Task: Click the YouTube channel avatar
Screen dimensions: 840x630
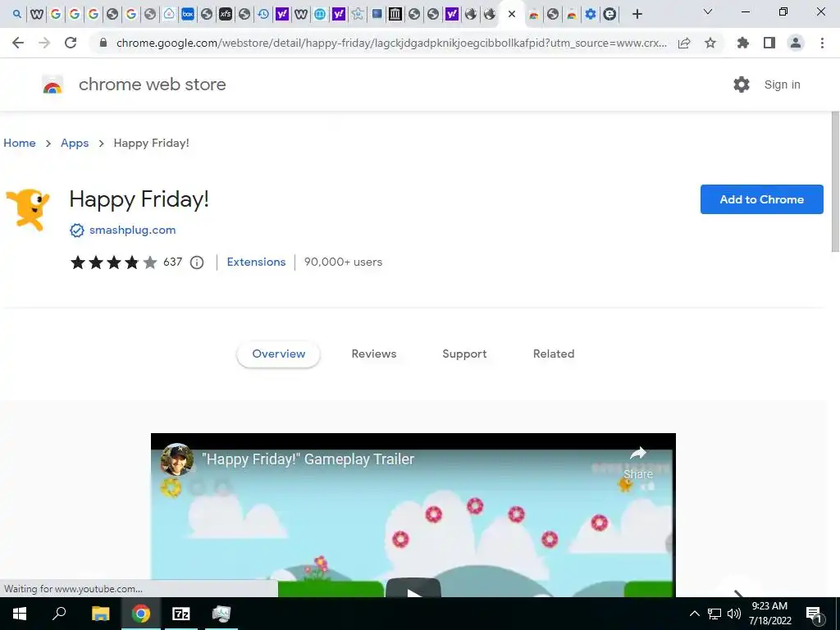Action: pyautogui.click(x=177, y=459)
